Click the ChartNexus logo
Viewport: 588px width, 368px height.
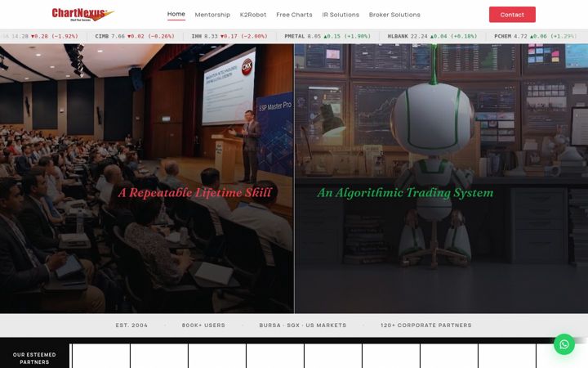[82, 14]
